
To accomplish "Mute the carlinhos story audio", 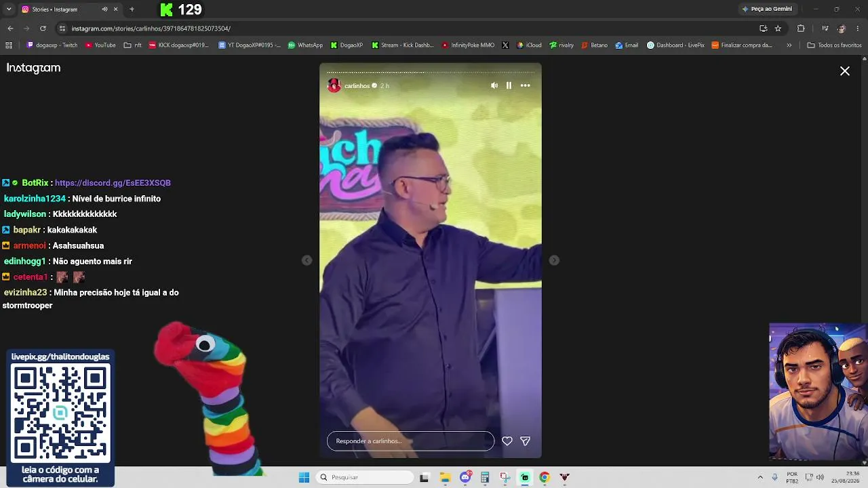I will 494,85.
